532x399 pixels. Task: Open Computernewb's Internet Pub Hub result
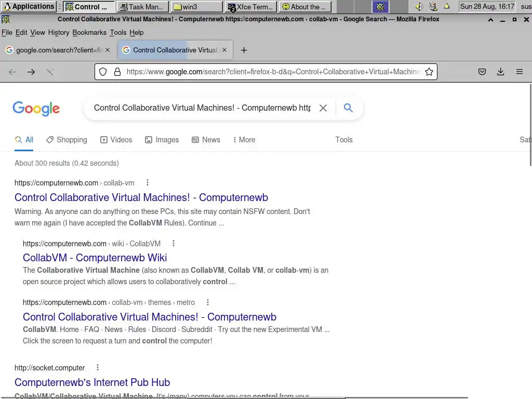pyautogui.click(x=92, y=382)
